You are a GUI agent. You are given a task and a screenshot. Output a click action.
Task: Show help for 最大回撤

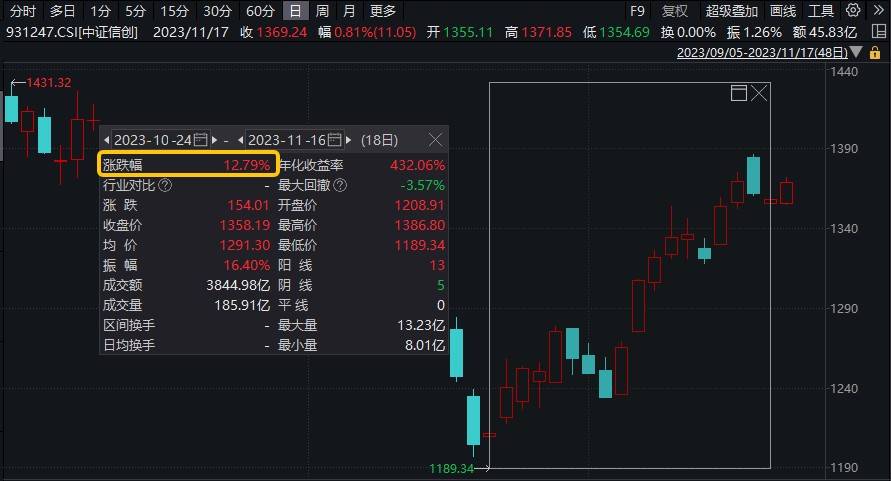(x=340, y=185)
